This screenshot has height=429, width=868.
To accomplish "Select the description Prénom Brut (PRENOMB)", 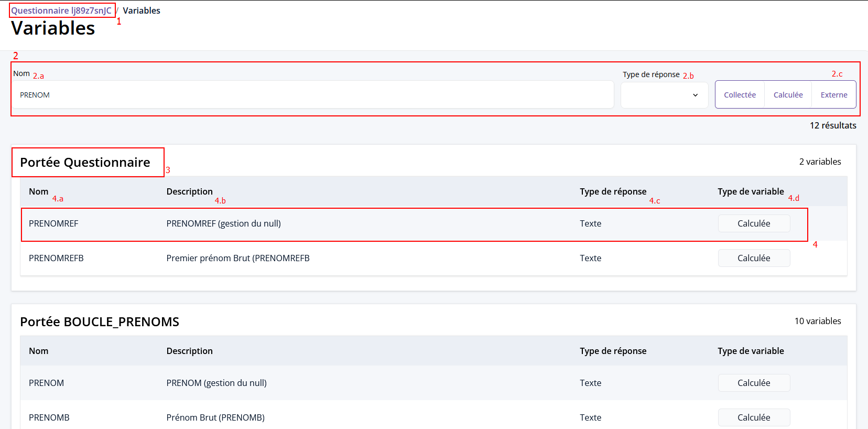I will (x=215, y=417).
